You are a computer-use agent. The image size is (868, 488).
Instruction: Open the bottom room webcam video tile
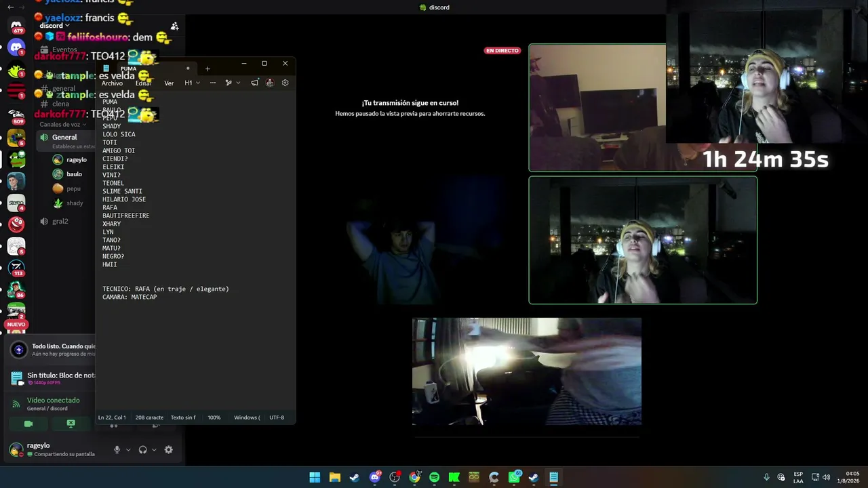(527, 371)
